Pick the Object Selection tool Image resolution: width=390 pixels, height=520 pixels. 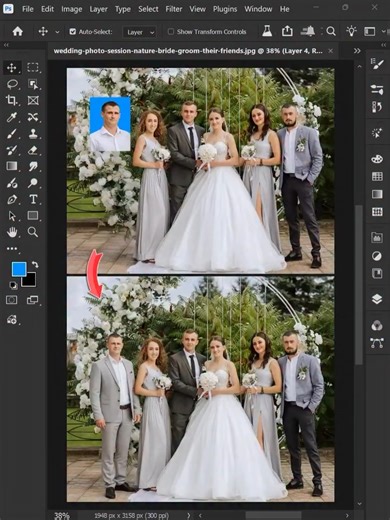click(x=33, y=84)
